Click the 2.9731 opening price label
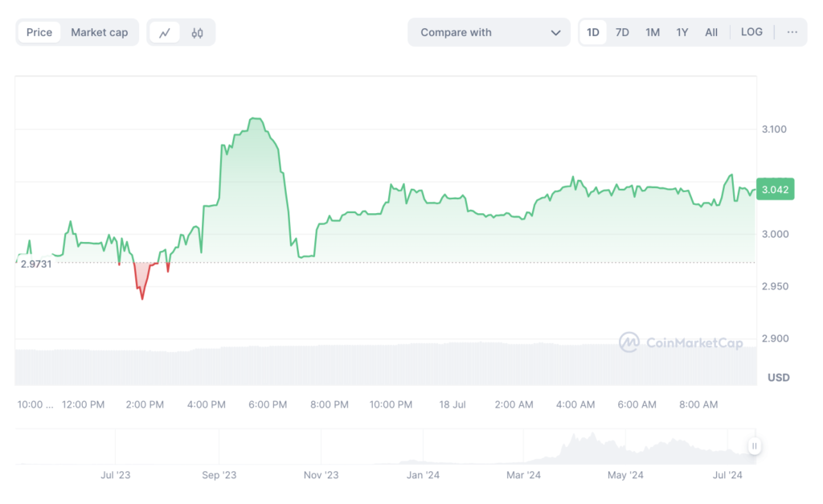The height and width of the screenshot is (504, 823). [36, 264]
